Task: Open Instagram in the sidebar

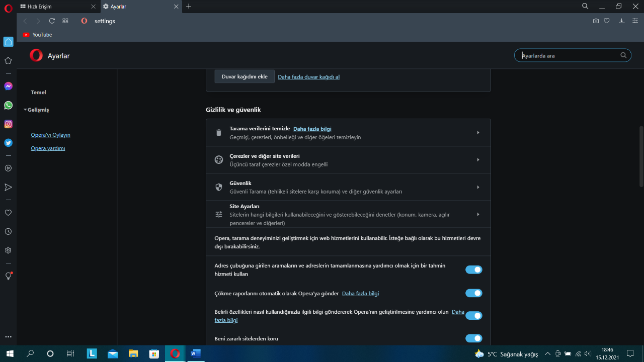Action: [x=8, y=124]
